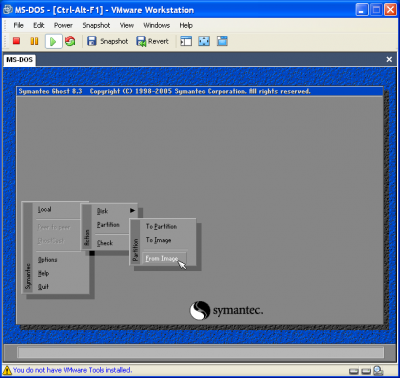Viewport: 400px width, 378px height.
Task: Click the Revert toolbar button
Action: click(153, 41)
